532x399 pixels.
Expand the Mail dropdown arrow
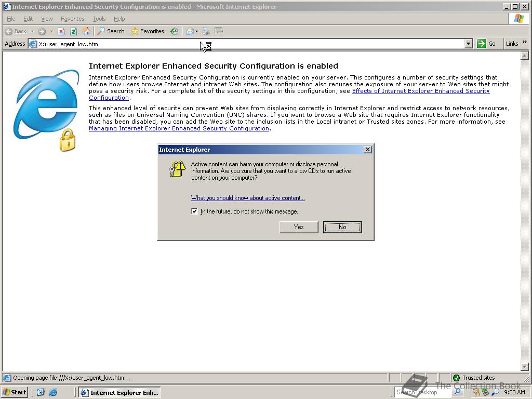tap(197, 31)
